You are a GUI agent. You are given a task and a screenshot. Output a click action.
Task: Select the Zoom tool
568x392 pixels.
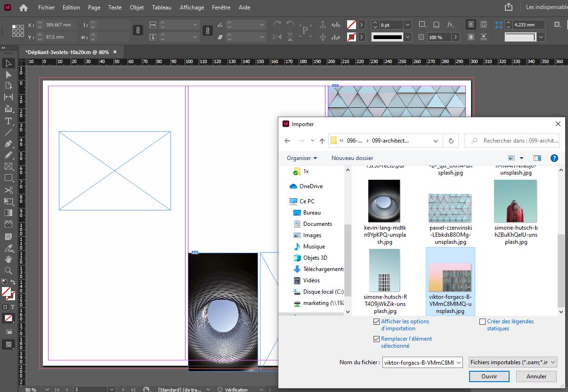tap(8, 271)
